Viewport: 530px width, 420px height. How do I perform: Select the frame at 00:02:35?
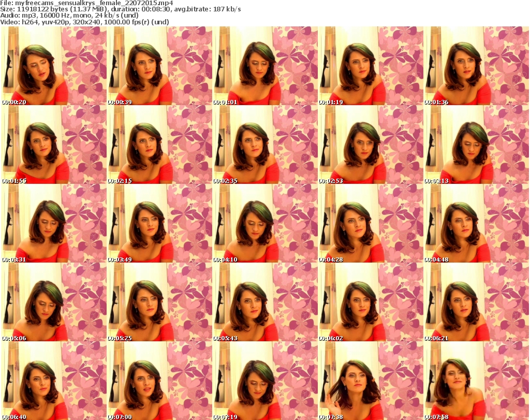[265, 144]
